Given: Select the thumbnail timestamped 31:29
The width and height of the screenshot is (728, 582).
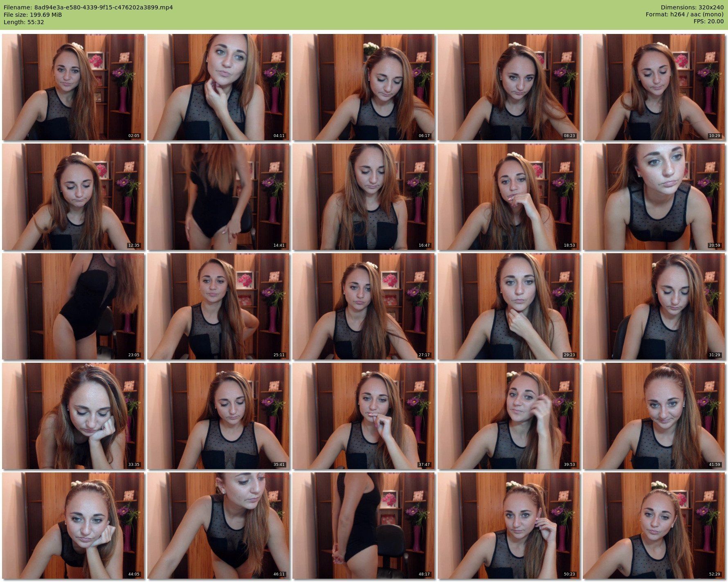Looking at the screenshot, I should click(x=654, y=306).
